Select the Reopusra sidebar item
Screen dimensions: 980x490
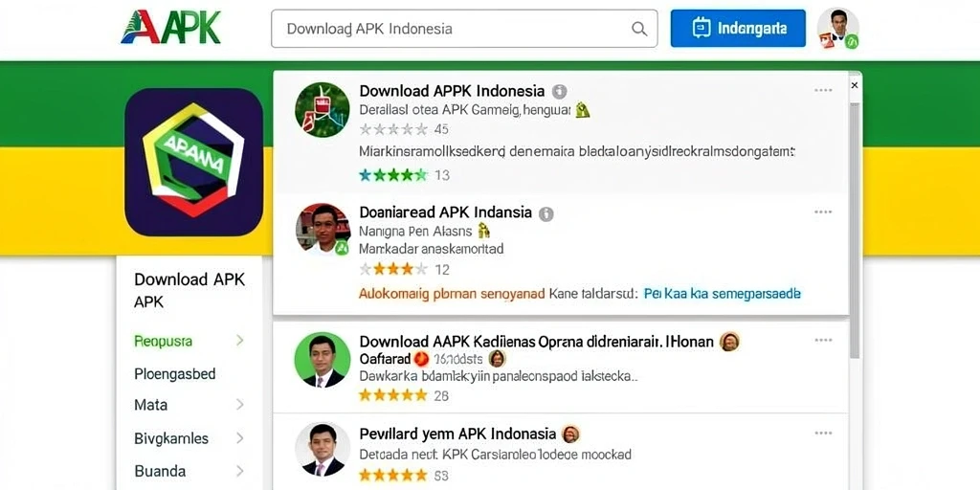pyautogui.click(x=163, y=342)
